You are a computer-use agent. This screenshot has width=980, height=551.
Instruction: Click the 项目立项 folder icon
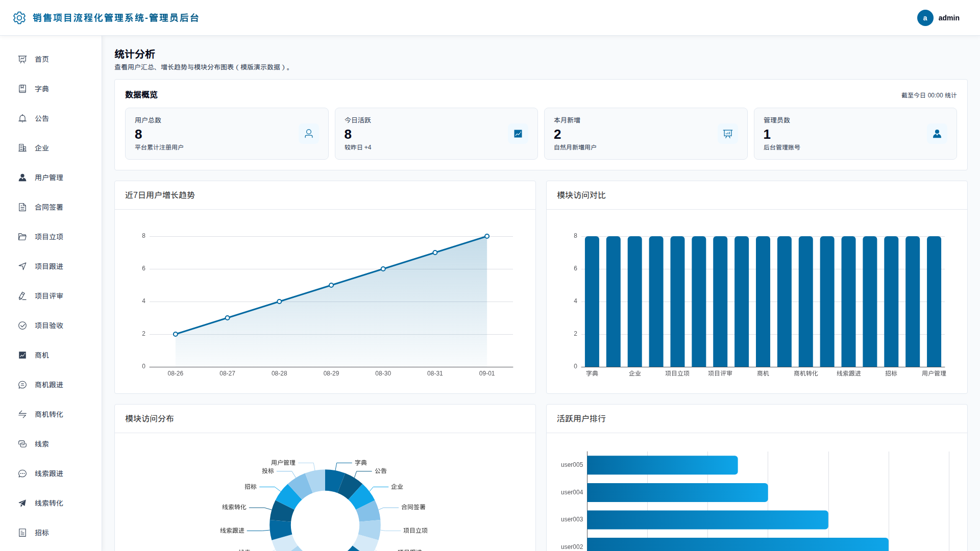pyautogui.click(x=22, y=237)
